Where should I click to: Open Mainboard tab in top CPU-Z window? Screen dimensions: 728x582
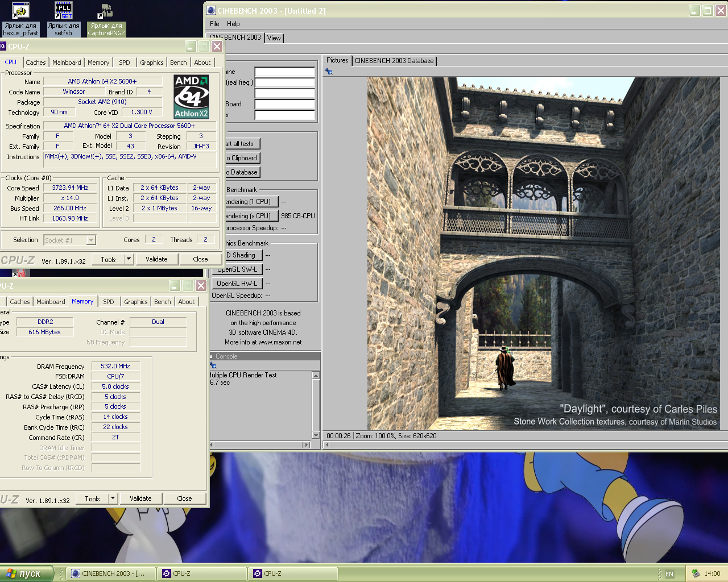pos(67,63)
